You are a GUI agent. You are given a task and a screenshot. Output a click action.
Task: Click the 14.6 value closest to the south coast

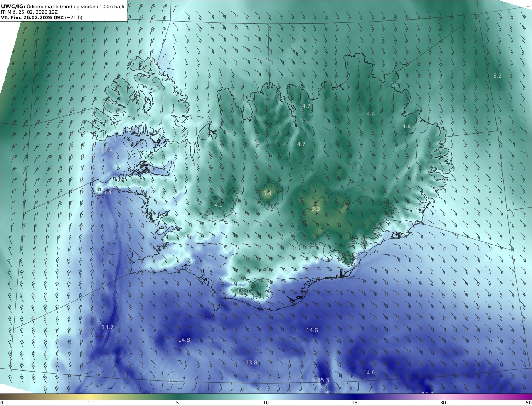312,330
